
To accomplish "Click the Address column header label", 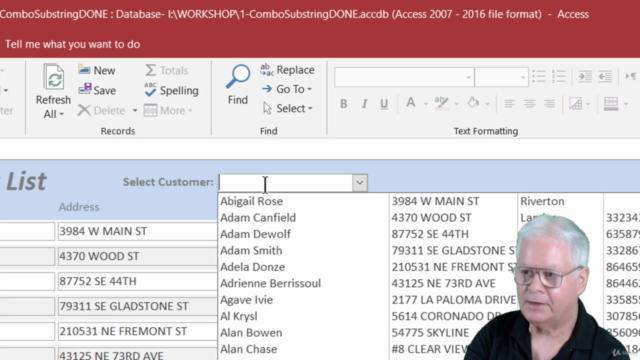I will [79, 207].
